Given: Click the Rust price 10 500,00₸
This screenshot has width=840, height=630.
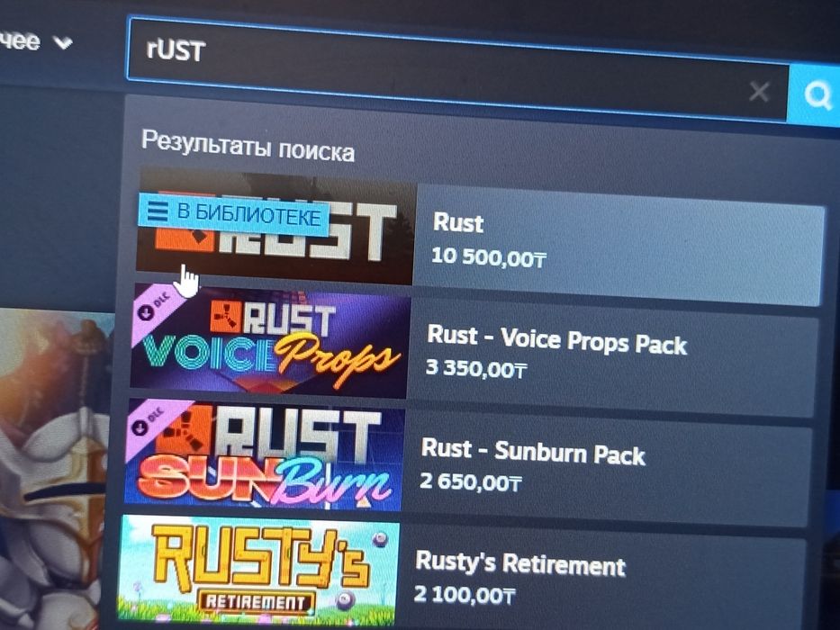Looking at the screenshot, I should click(x=489, y=257).
